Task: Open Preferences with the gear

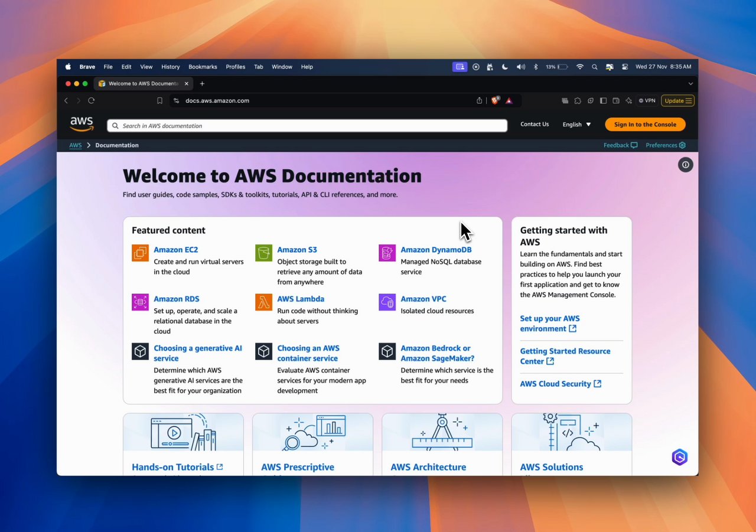Action: [666, 145]
